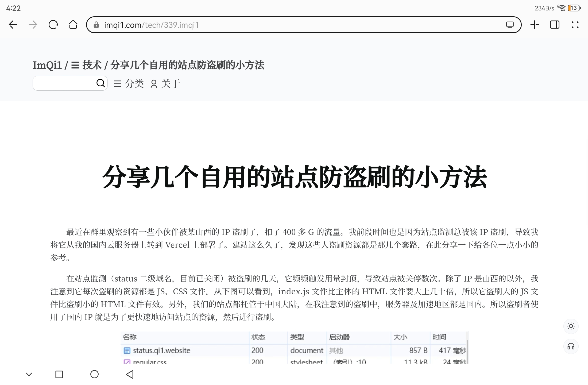Hide navigation bar with down chevron
The image size is (588, 385).
click(x=29, y=374)
